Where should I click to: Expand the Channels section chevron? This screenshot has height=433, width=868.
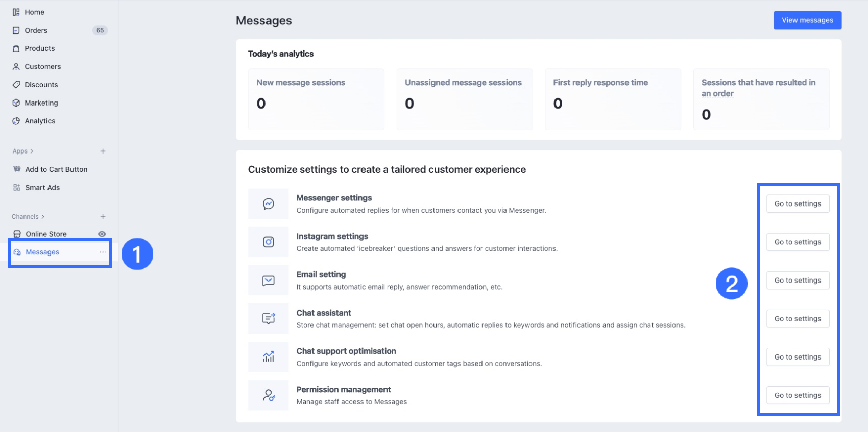(x=43, y=217)
